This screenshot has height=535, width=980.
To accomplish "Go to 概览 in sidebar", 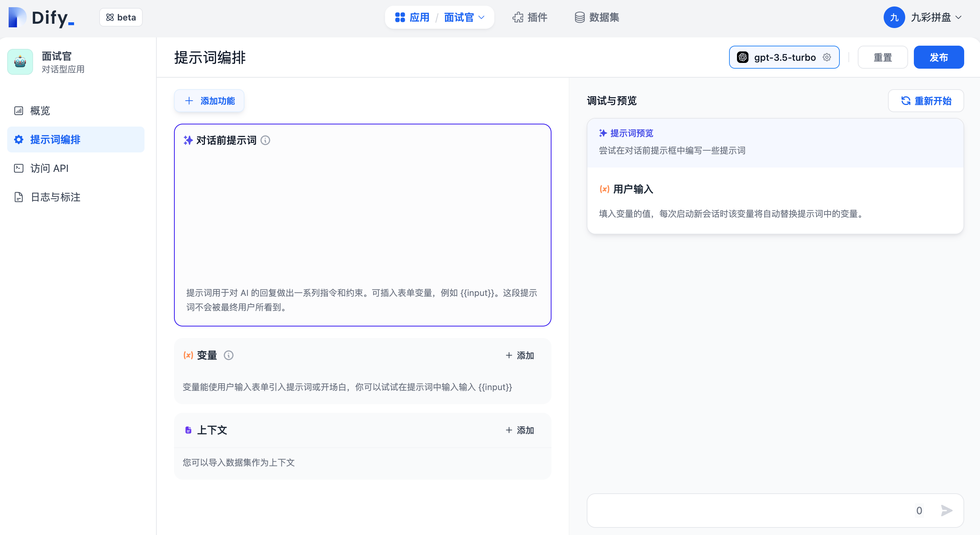I will point(40,111).
